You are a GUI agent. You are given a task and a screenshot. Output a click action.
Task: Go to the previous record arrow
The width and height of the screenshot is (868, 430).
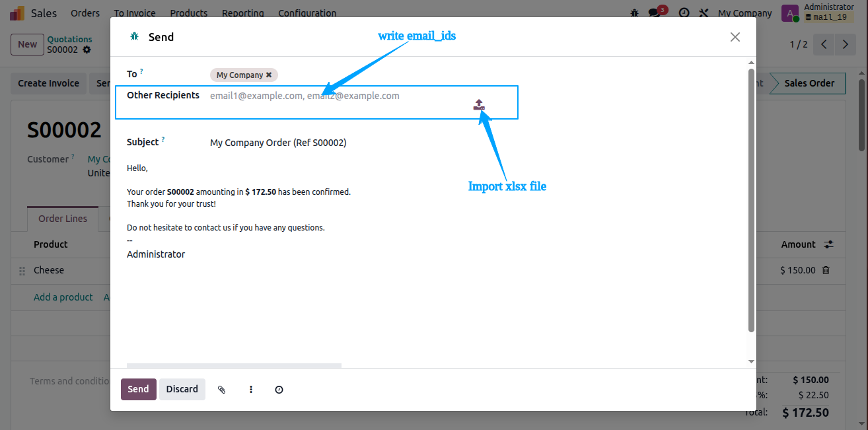point(823,45)
